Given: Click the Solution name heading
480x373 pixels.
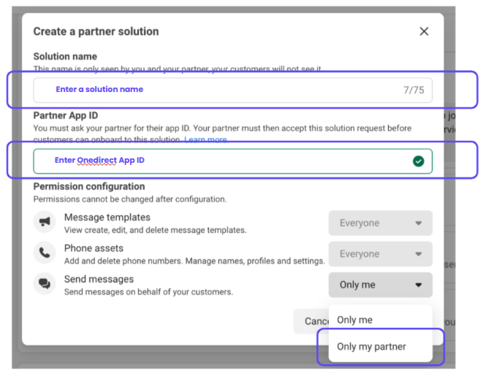Looking at the screenshot, I should (x=65, y=56).
